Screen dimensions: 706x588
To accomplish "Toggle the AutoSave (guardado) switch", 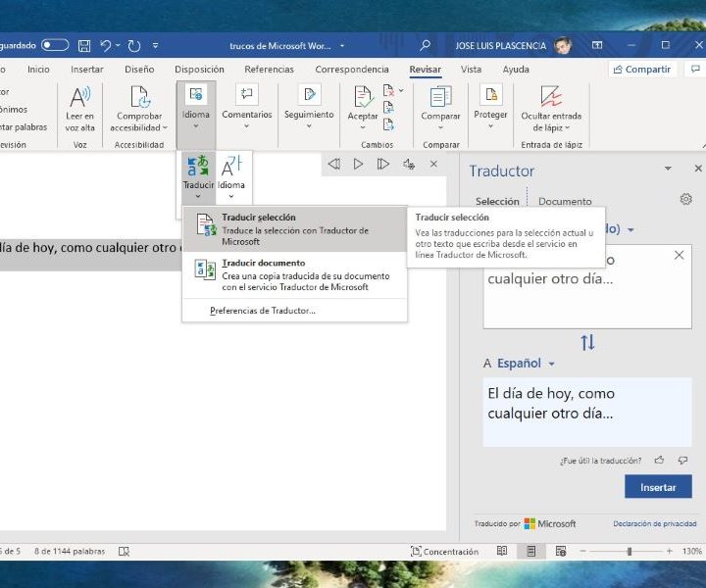I will tap(55, 45).
